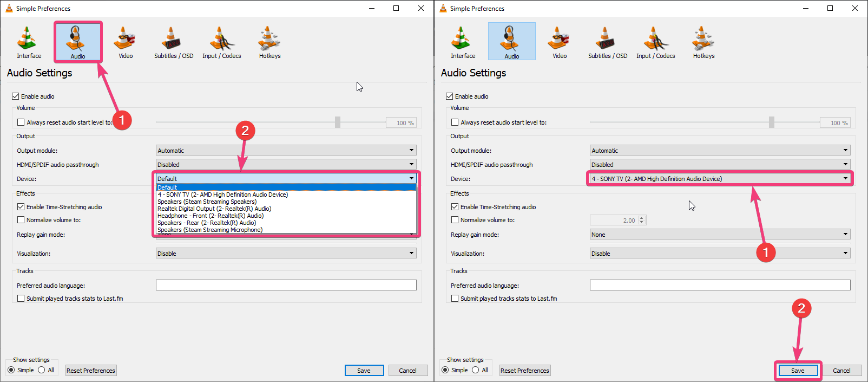The image size is (868, 382).
Task: Click volume slider handle in right window
Action: pyautogui.click(x=772, y=122)
